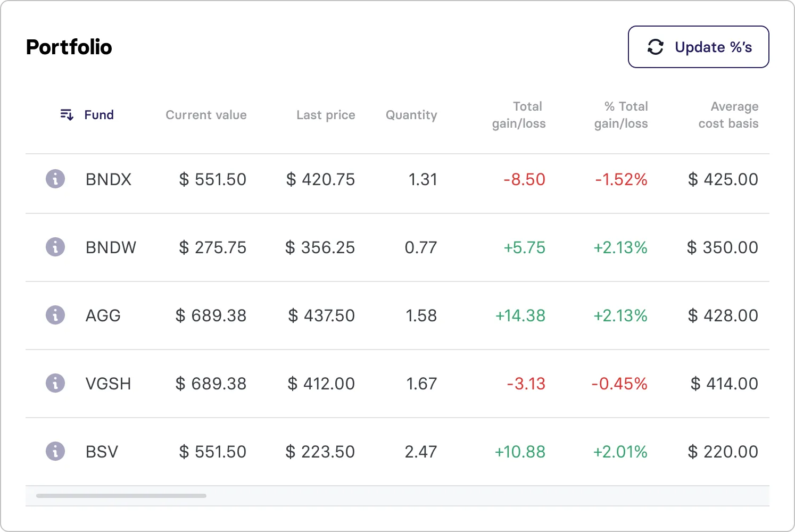Click BSV quantity 2.47

pos(421,452)
